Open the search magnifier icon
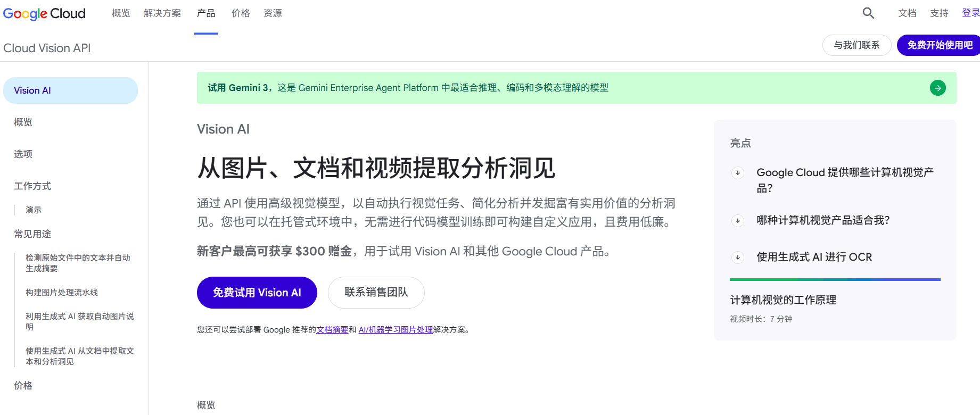This screenshot has height=415, width=980. pyautogui.click(x=868, y=13)
